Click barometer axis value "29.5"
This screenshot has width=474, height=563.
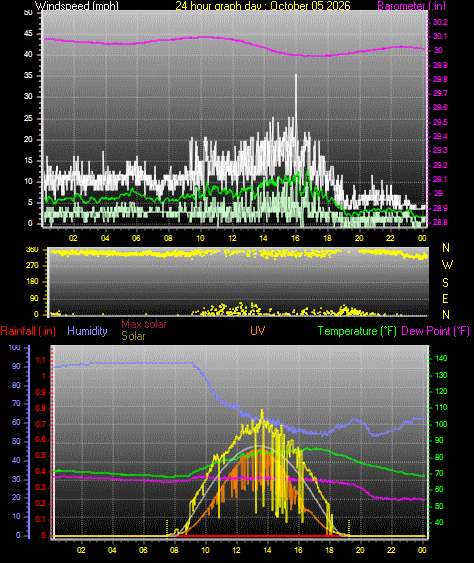(x=440, y=122)
